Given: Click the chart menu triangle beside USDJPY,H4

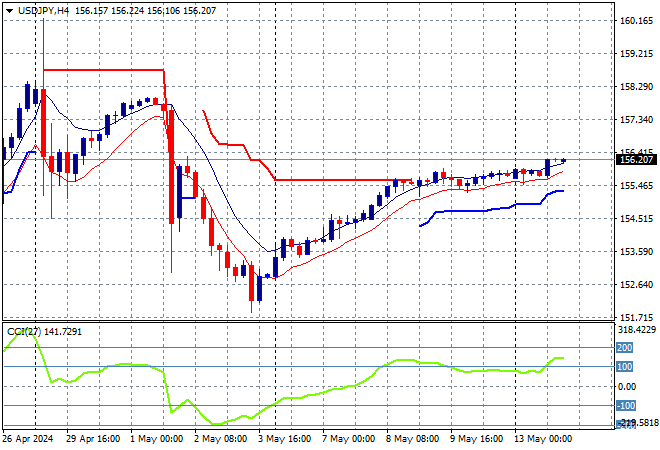Looking at the screenshot, I should 9,11.
